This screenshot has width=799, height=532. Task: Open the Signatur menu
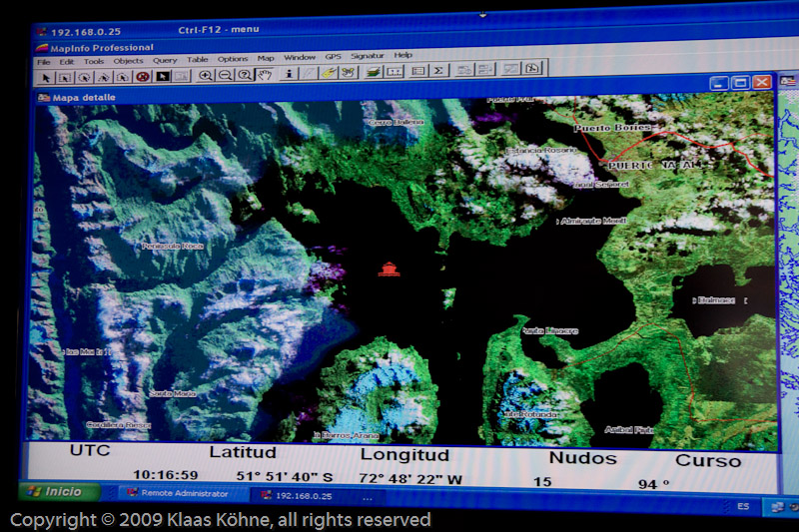(x=367, y=56)
